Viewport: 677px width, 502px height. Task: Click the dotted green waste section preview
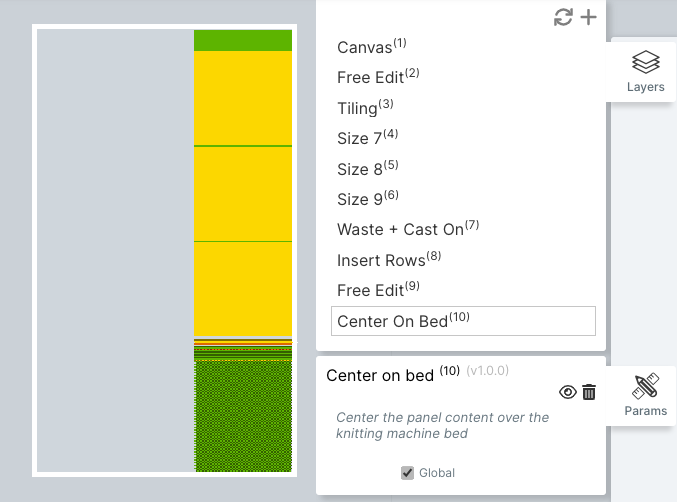[243, 416]
